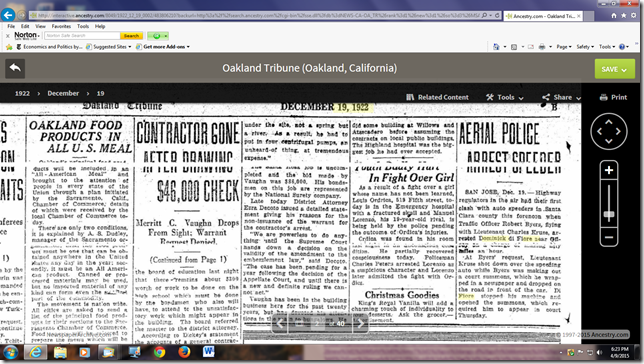This screenshot has width=644, height=364.
Task: Zoom in with the plus button
Action: coord(609,170)
